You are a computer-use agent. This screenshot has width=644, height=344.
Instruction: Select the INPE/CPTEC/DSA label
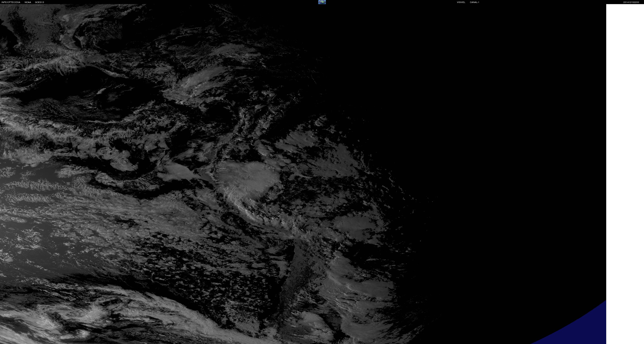[11, 2]
